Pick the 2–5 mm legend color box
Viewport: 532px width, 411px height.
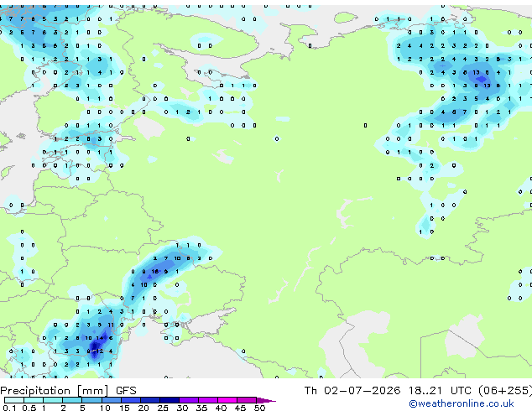coord(72,400)
